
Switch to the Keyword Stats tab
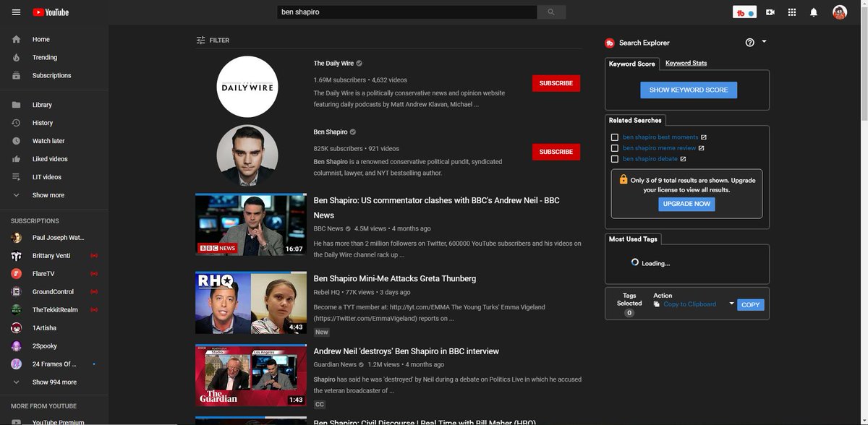[x=686, y=63]
